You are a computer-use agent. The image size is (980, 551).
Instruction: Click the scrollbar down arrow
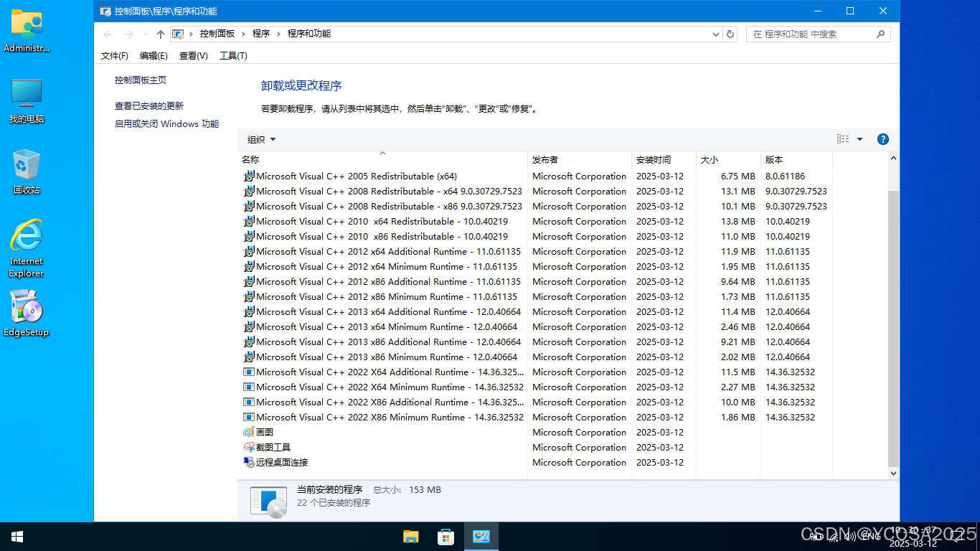click(893, 474)
